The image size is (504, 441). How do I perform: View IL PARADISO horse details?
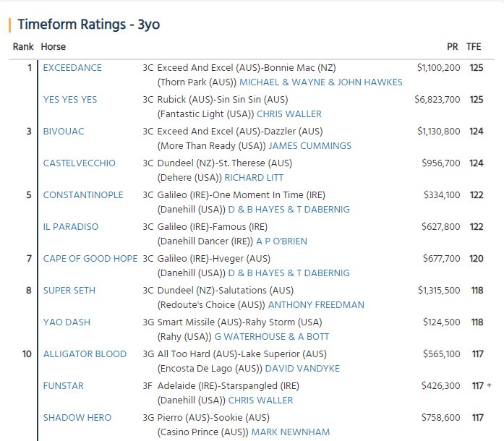click(x=71, y=227)
